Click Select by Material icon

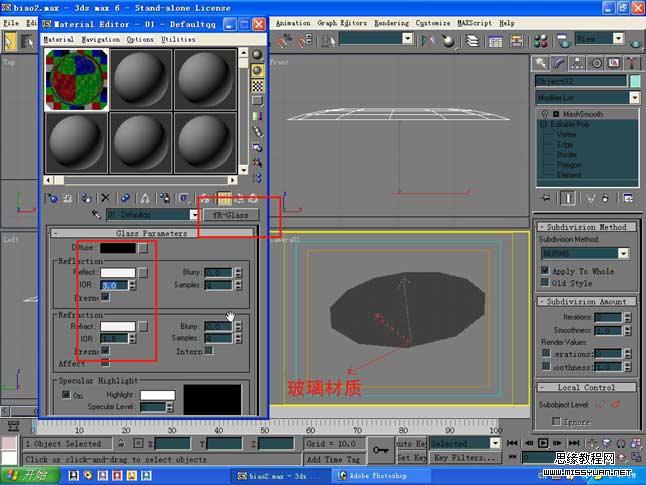[x=257, y=162]
